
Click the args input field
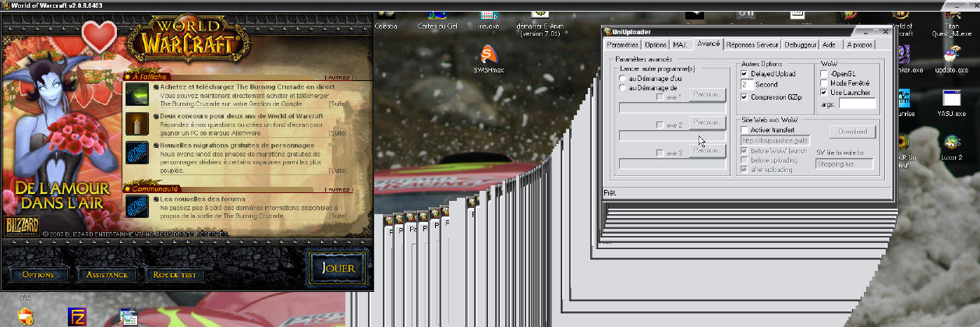pyautogui.click(x=857, y=104)
